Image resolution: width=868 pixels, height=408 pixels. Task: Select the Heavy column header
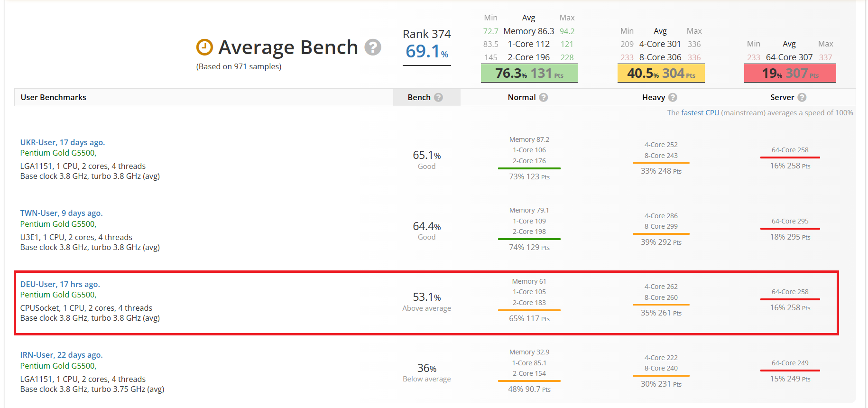click(654, 97)
